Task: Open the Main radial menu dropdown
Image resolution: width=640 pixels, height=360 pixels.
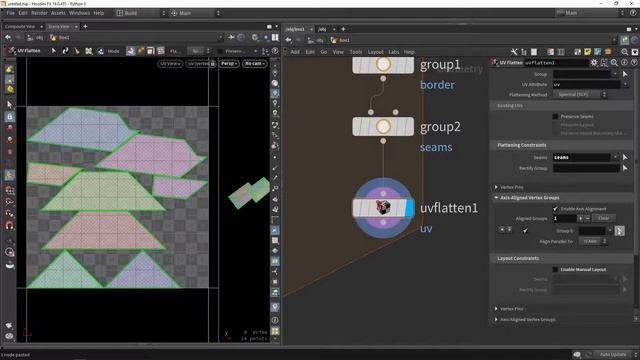Action: (195, 13)
